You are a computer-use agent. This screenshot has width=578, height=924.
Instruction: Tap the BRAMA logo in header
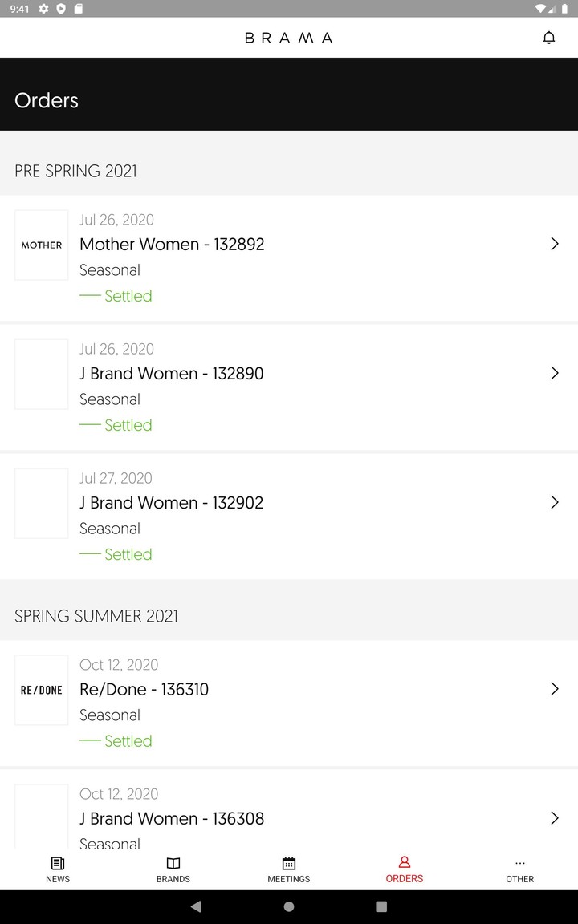(289, 38)
